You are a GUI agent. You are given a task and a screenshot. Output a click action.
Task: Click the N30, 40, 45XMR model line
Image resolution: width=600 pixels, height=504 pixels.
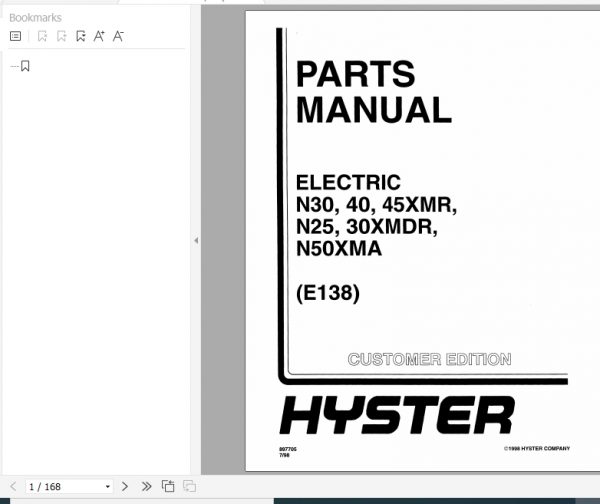(376, 204)
